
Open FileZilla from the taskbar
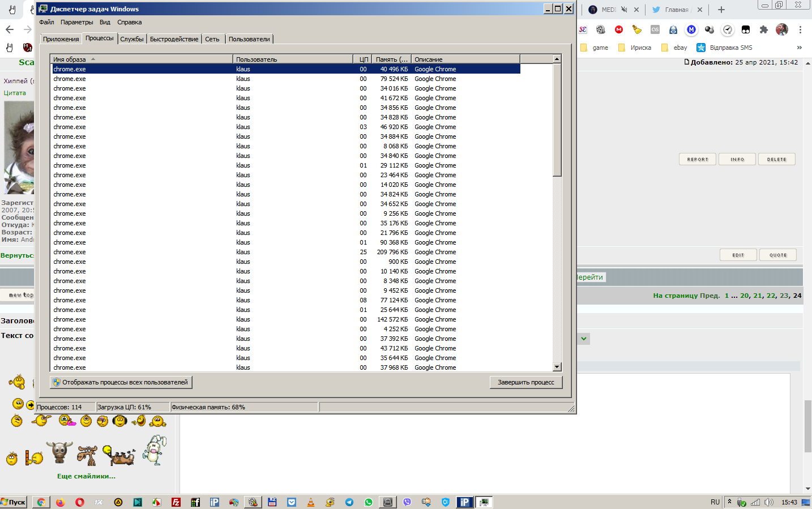176,502
